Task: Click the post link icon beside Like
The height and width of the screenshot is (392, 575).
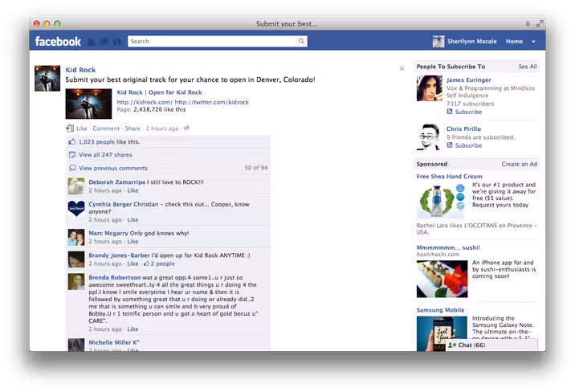Action: click(x=70, y=129)
